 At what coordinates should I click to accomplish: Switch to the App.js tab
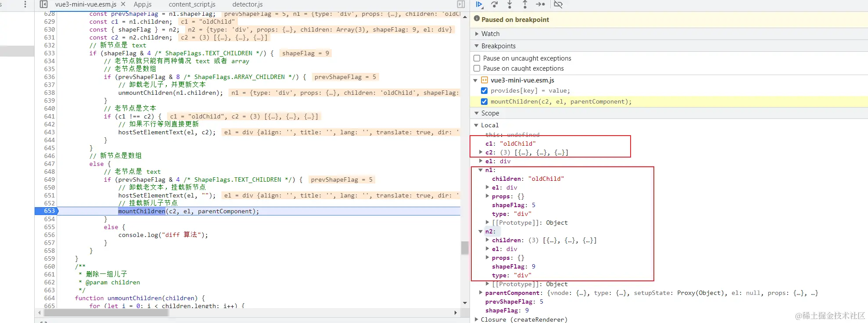[143, 4]
